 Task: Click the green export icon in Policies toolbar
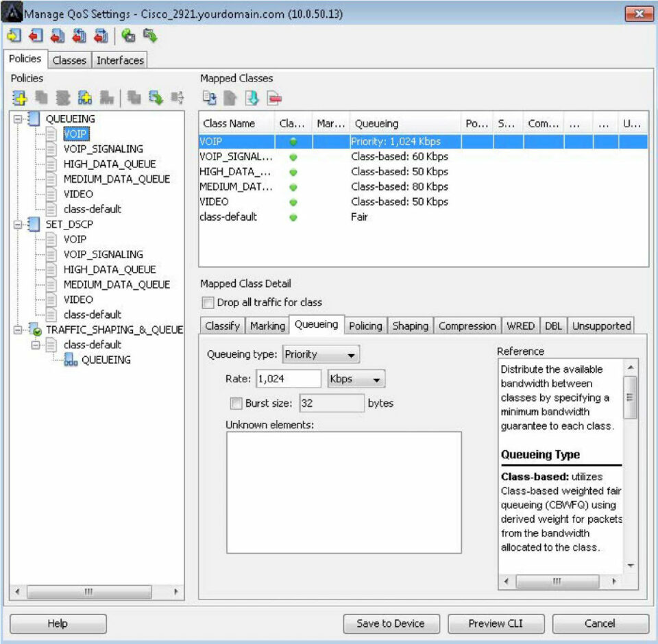(x=158, y=97)
